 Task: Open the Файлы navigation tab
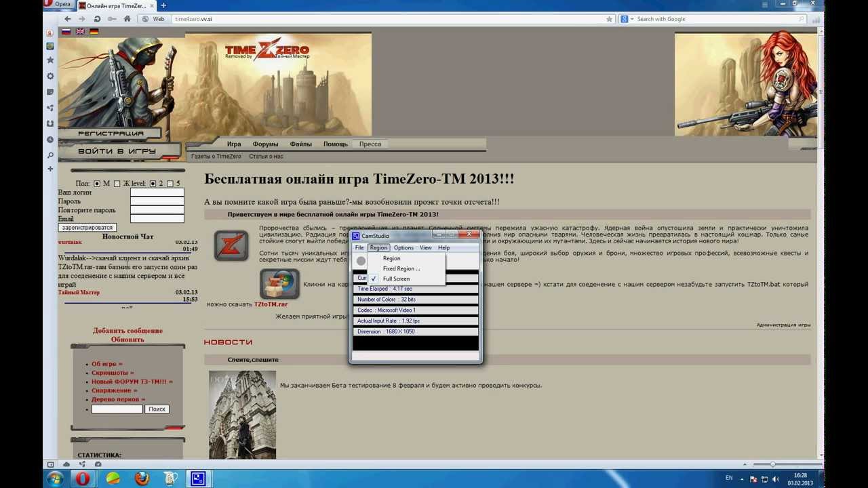click(x=300, y=144)
